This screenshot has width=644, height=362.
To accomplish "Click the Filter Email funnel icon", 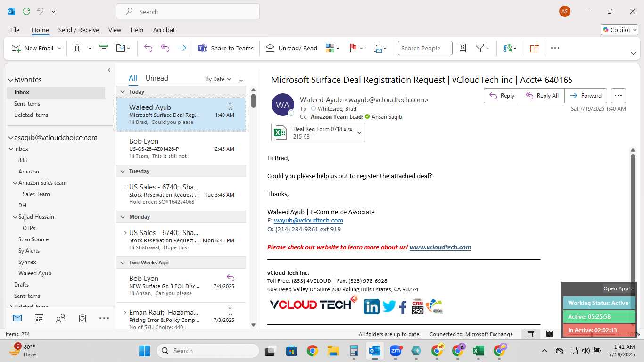I will 479,48.
